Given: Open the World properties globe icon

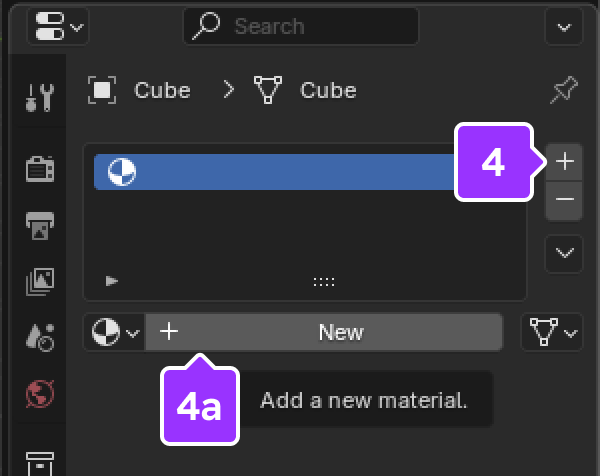Looking at the screenshot, I should [40, 393].
